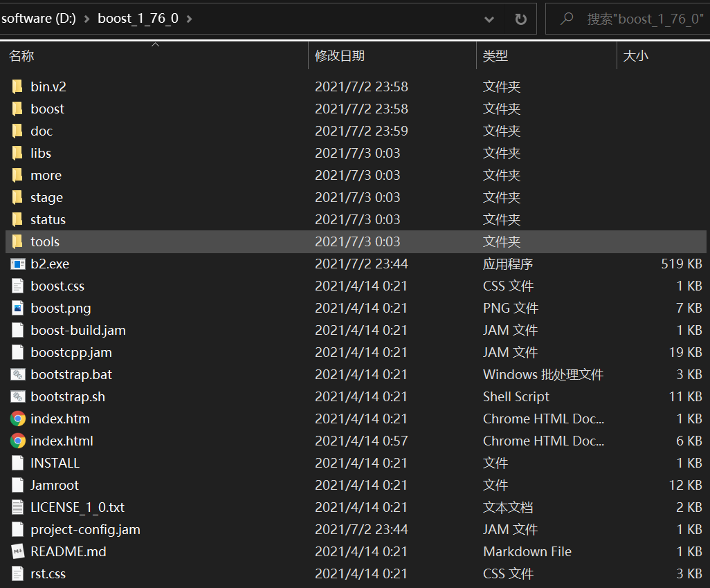Select the file name Jamroot
The image size is (710, 588).
pos(55,485)
